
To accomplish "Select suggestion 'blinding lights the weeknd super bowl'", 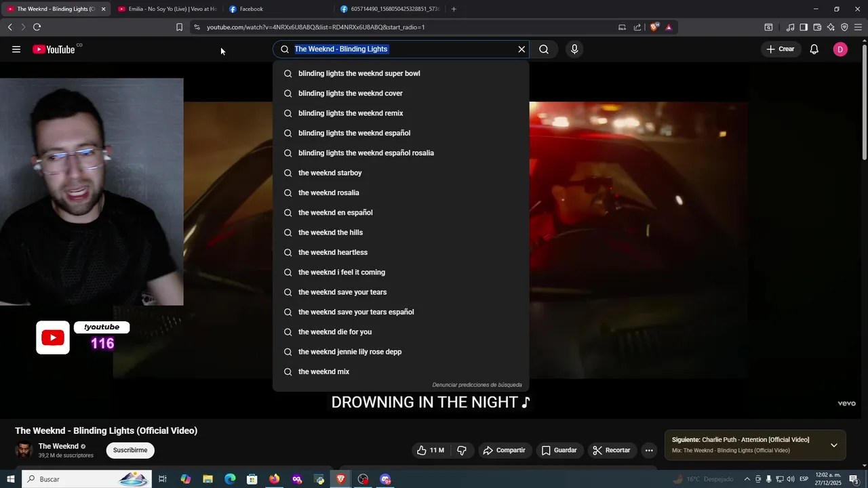I will click(x=401, y=73).
